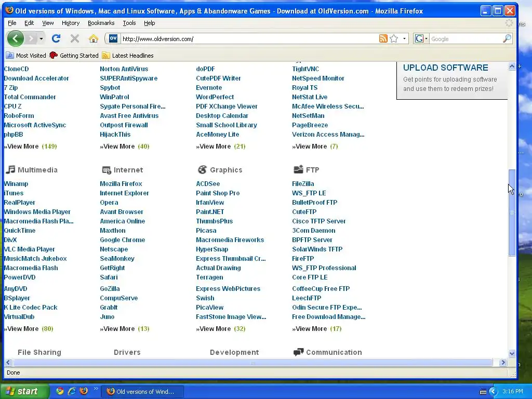Click the green Back navigation arrow
This screenshot has height=399, width=532.
15,38
